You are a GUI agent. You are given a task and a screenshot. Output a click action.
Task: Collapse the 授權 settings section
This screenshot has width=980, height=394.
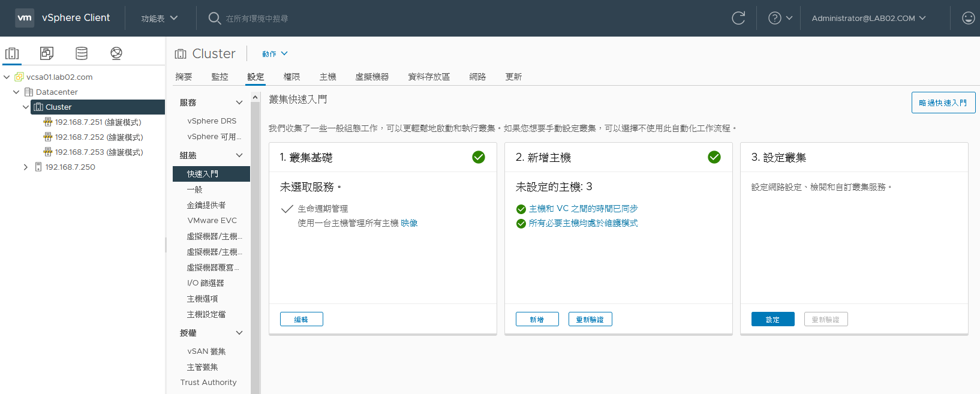coord(239,333)
